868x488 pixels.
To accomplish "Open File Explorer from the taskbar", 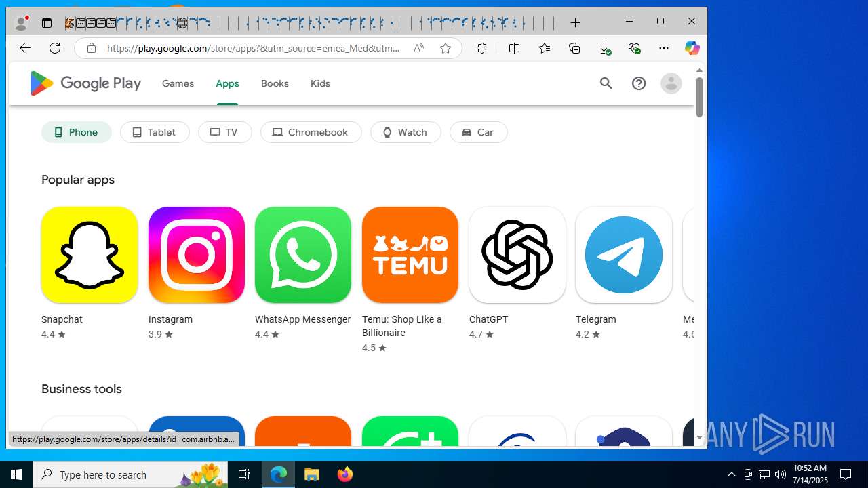I will click(312, 474).
